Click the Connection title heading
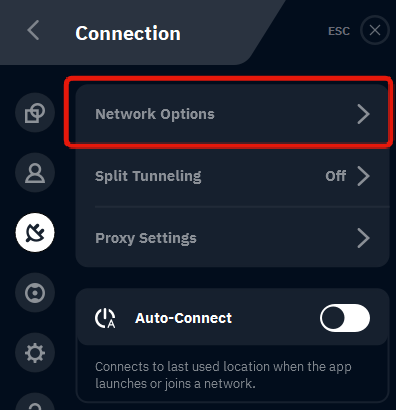The height and width of the screenshot is (410, 396). click(x=128, y=33)
